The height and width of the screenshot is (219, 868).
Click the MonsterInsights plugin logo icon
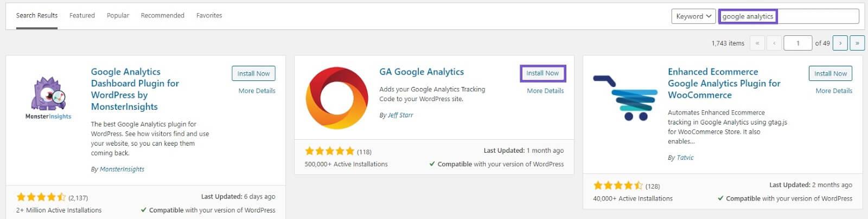tap(48, 98)
